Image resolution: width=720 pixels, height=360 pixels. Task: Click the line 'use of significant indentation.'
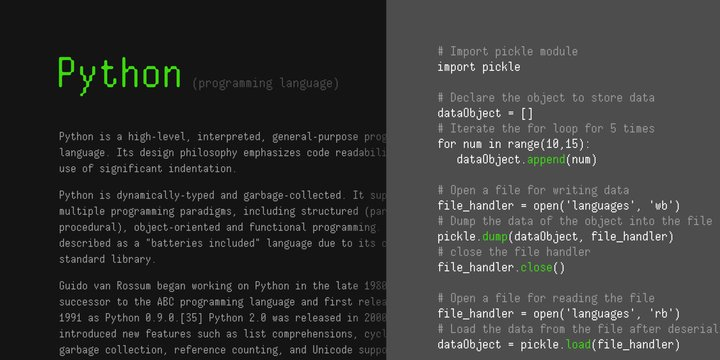[x=148, y=169]
